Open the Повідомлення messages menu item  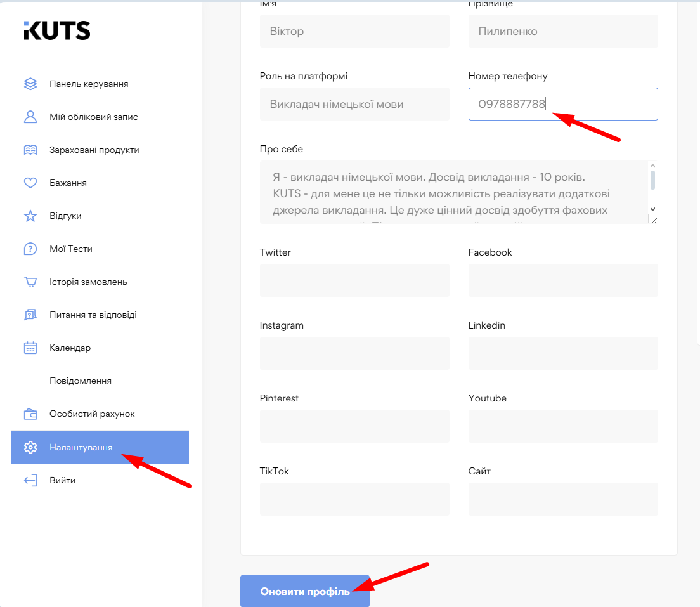coord(81,381)
